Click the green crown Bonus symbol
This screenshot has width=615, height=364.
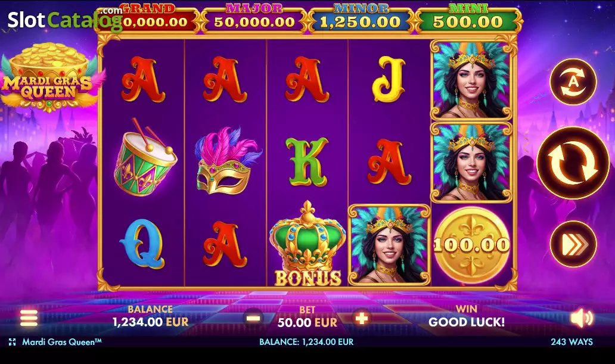[x=307, y=244]
